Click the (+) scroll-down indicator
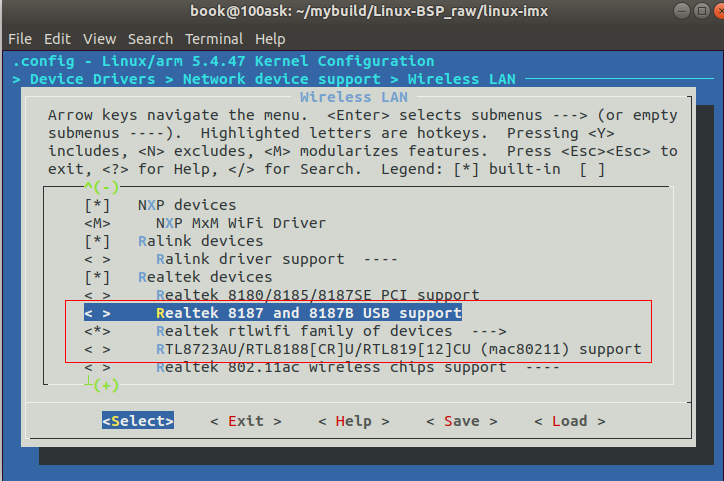Viewport: 724px width, 481px height. [x=106, y=385]
